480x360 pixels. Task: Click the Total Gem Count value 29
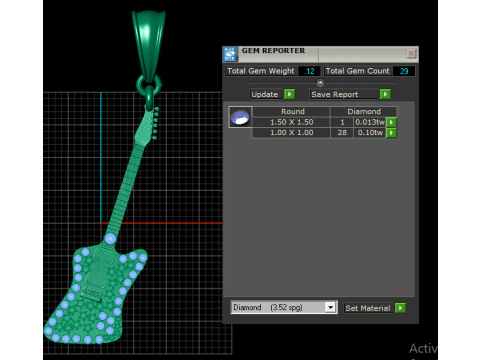click(x=404, y=71)
